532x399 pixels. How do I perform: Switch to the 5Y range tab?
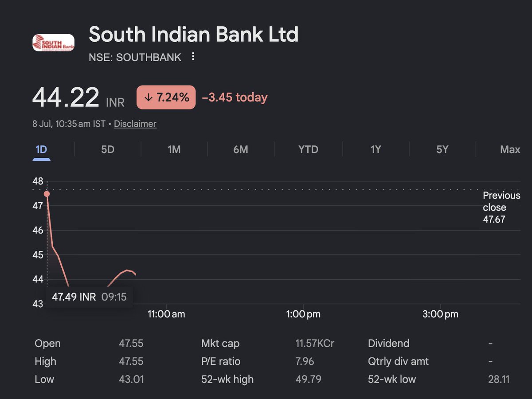(x=442, y=150)
